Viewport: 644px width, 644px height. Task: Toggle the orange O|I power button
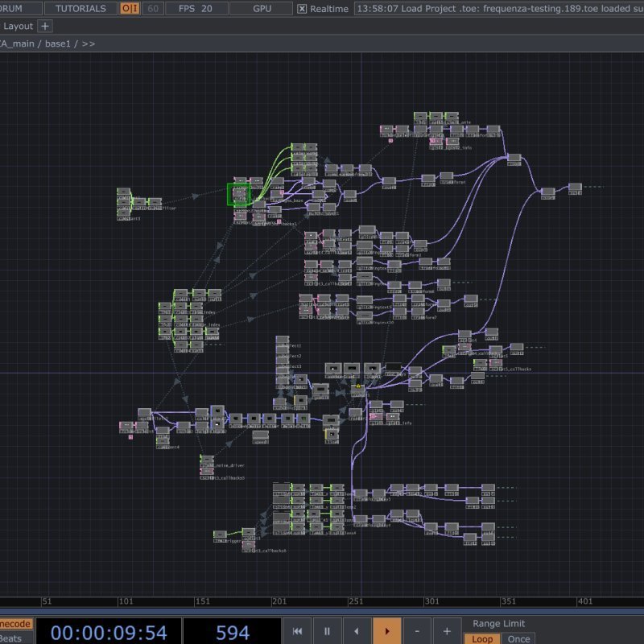click(x=130, y=8)
